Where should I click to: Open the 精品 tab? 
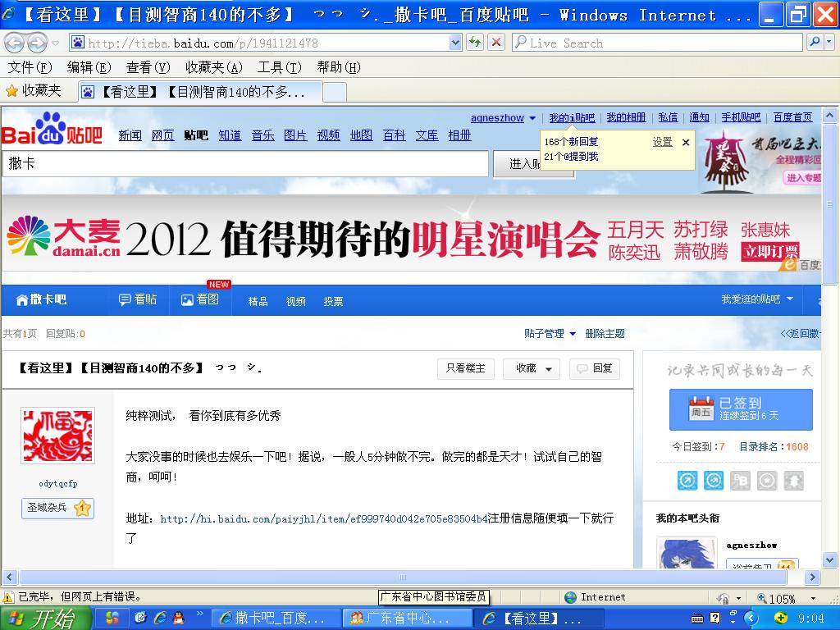tap(258, 302)
